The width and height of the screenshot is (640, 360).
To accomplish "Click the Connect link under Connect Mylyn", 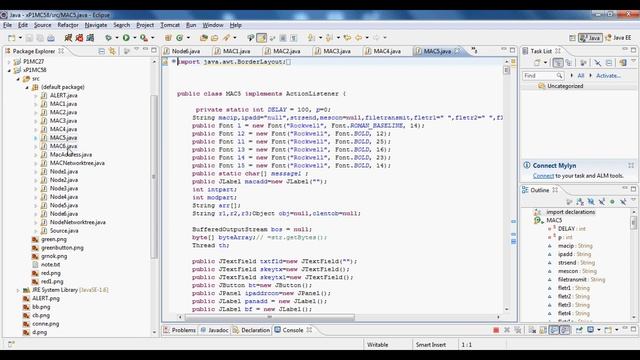I will 543,176.
